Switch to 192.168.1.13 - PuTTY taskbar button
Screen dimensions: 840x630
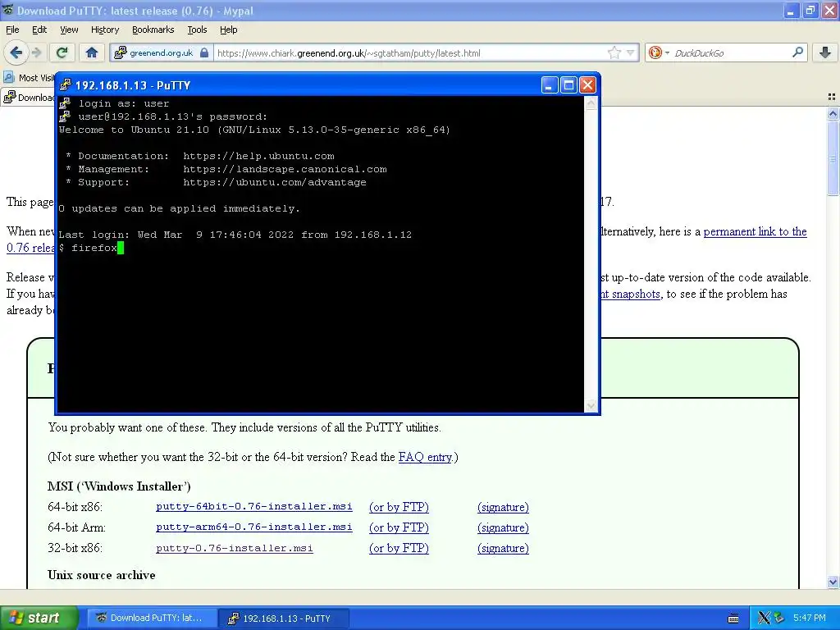(284, 618)
